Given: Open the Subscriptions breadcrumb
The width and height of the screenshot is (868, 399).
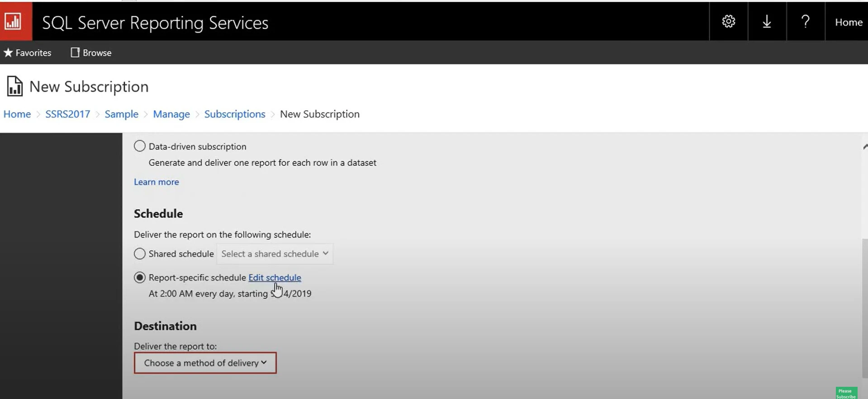Looking at the screenshot, I should click(234, 114).
